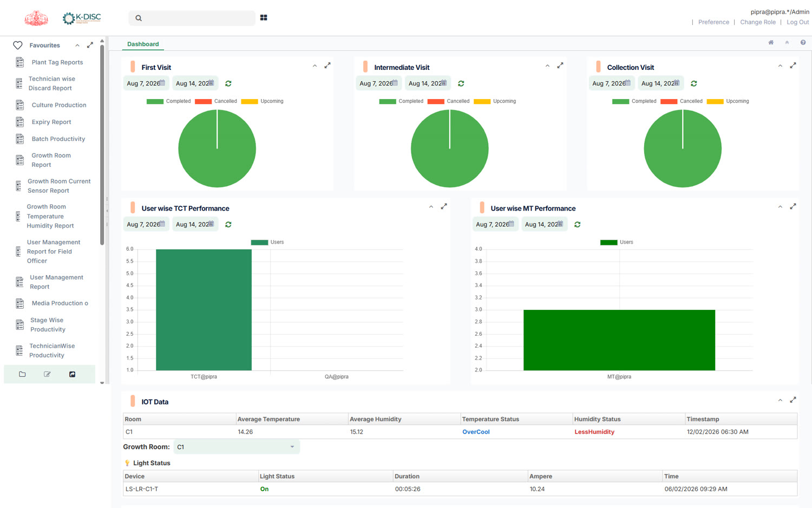Image resolution: width=812 pixels, height=508 pixels.
Task: Collapse the Favourites section chevron
Action: coord(77,45)
